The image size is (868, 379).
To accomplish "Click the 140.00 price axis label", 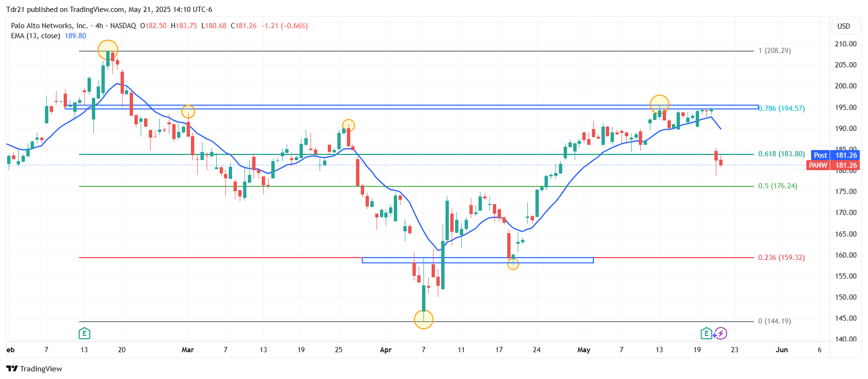I will pyautogui.click(x=846, y=339).
